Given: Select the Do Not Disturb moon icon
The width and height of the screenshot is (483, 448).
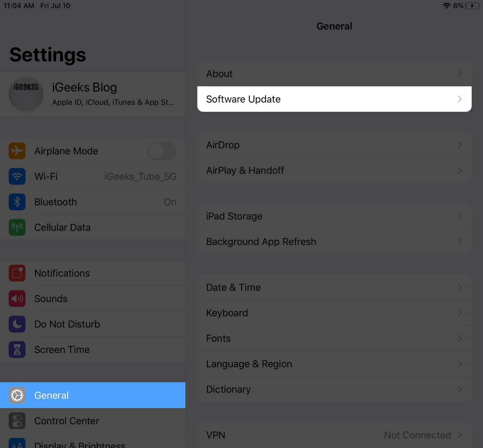Looking at the screenshot, I should pyautogui.click(x=17, y=324).
